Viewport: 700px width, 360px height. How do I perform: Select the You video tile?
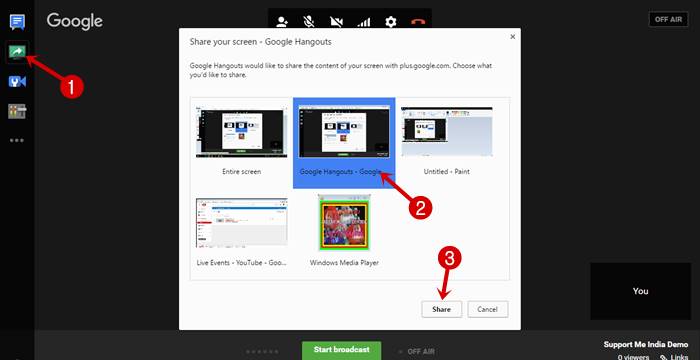pyautogui.click(x=640, y=291)
